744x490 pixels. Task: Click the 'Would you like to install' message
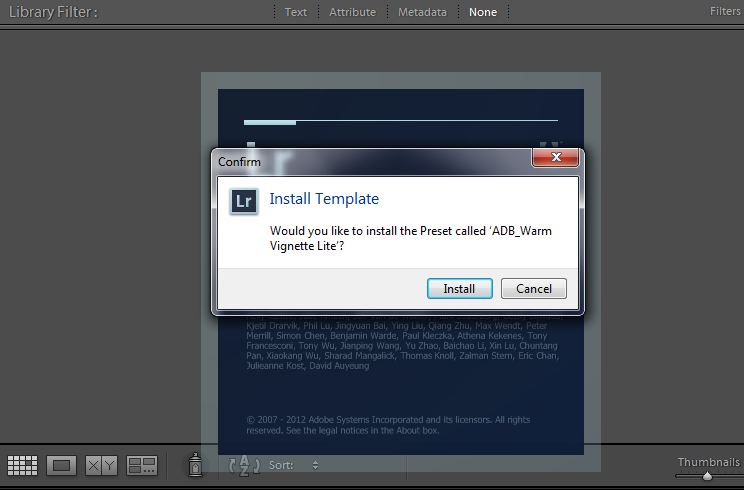pyautogui.click(x=411, y=238)
